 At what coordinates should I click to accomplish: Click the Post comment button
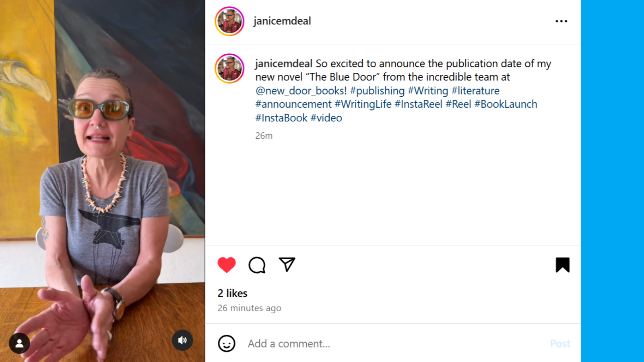pyautogui.click(x=560, y=343)
